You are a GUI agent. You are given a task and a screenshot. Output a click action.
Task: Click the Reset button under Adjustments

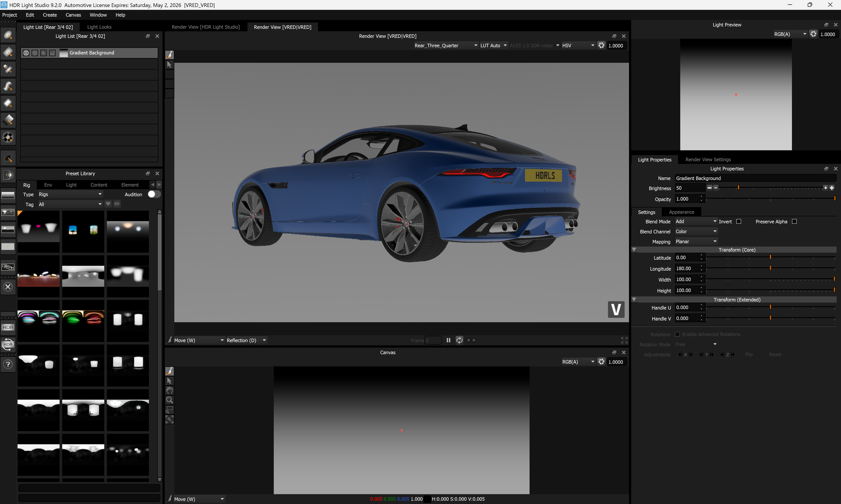click(x=775, y=355)
